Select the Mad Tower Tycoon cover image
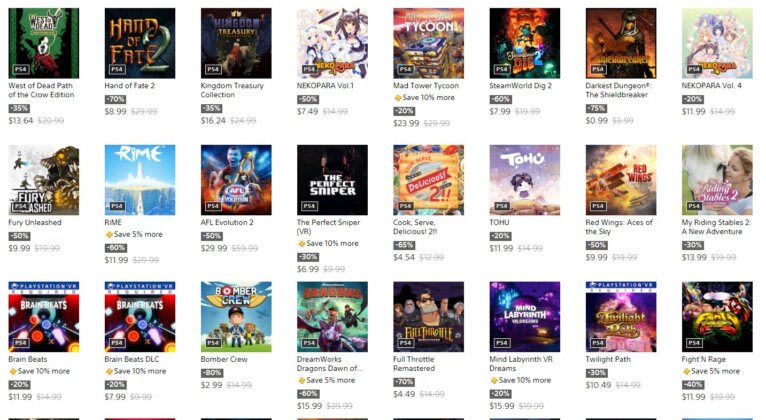 click(x=428, y=43)
